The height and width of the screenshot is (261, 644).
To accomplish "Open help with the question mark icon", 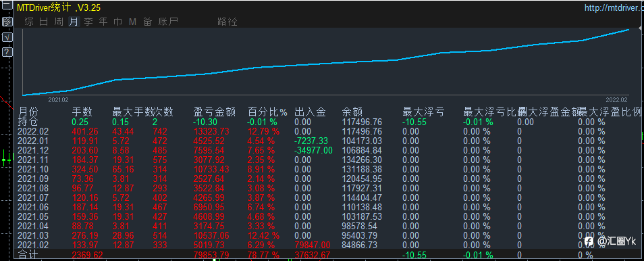I will (7, 52).
